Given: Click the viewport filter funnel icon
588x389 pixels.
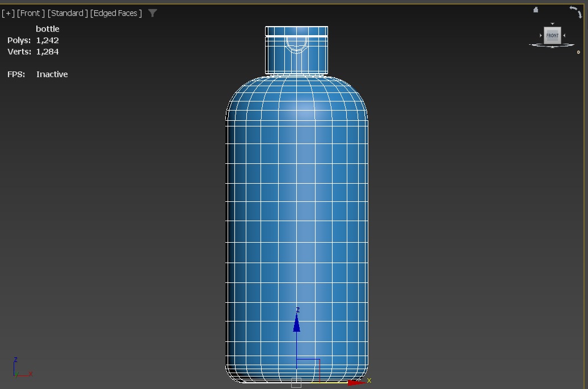Looking at the screenshot, I should pyautogui.click(x=152, y=13).
